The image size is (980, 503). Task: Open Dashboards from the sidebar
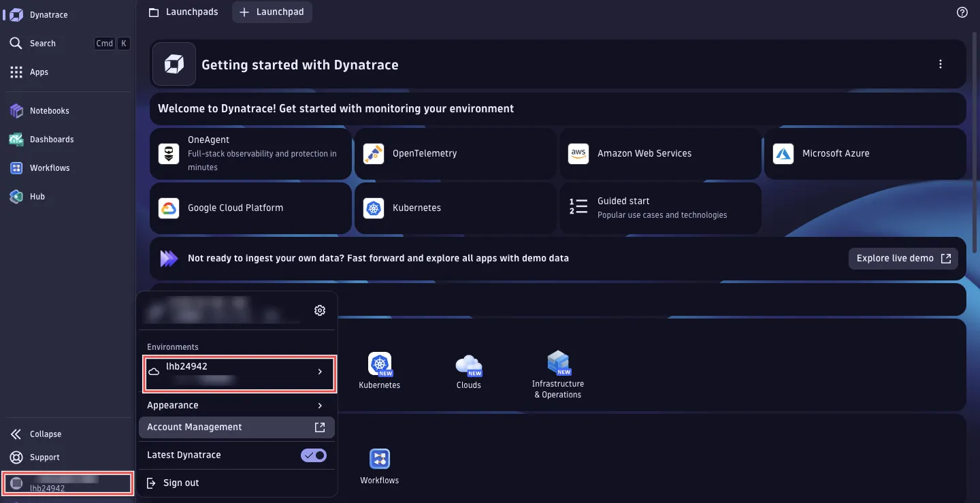(x=68, y=140)
